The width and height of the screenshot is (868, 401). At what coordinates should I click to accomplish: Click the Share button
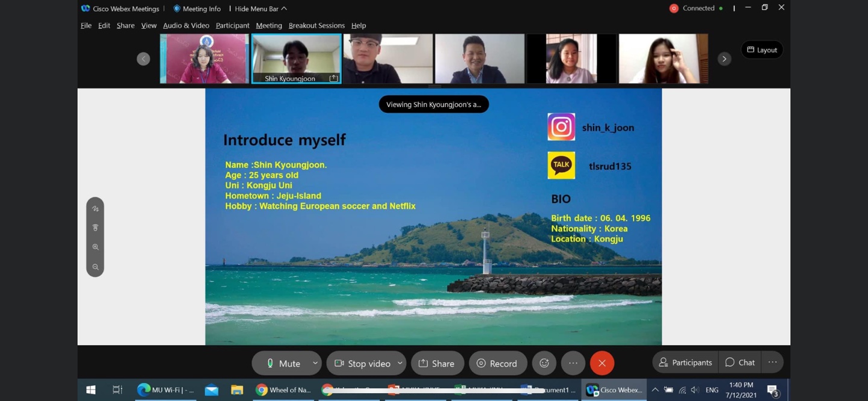click(436, 363)
